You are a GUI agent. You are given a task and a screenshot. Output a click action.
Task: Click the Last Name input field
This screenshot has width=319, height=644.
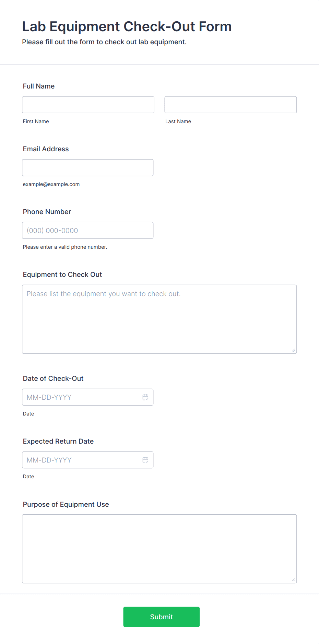231,105
